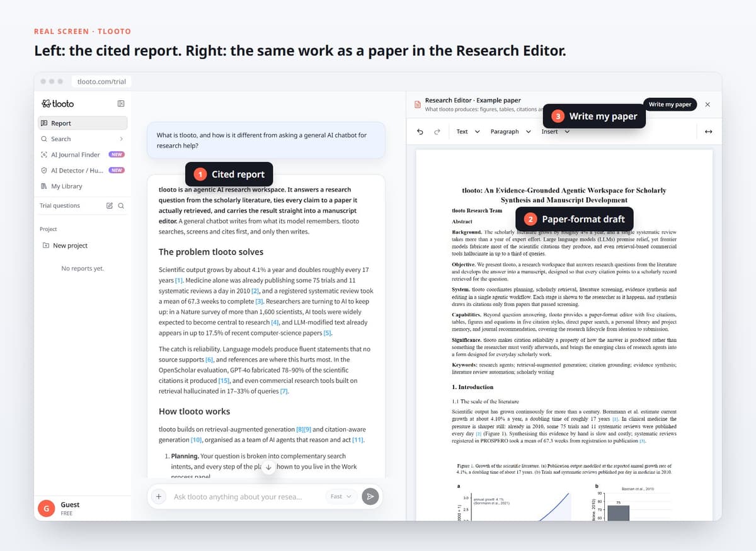The height and width of the screenshot is (551, 756).
Task: Expand the editor width with the arrows icon
Action: coord(708,132)
